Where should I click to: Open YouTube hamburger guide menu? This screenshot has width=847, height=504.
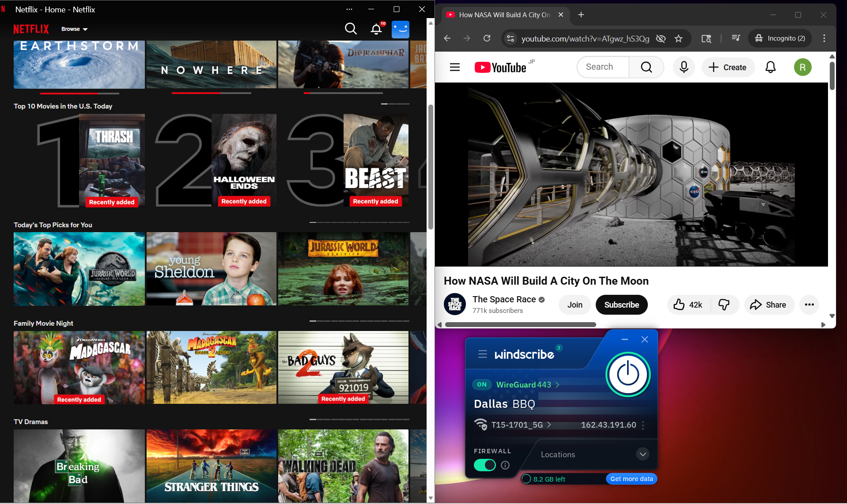pyautogui.click(x=455, y=67)
